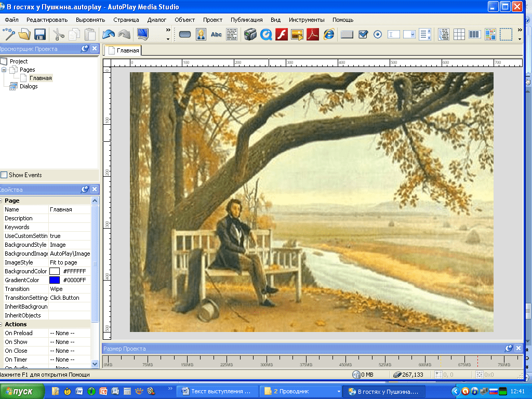Insert a QuickTime object
Image resolution: width=532 pixels, height=399 pixels.
coord(266,34)
